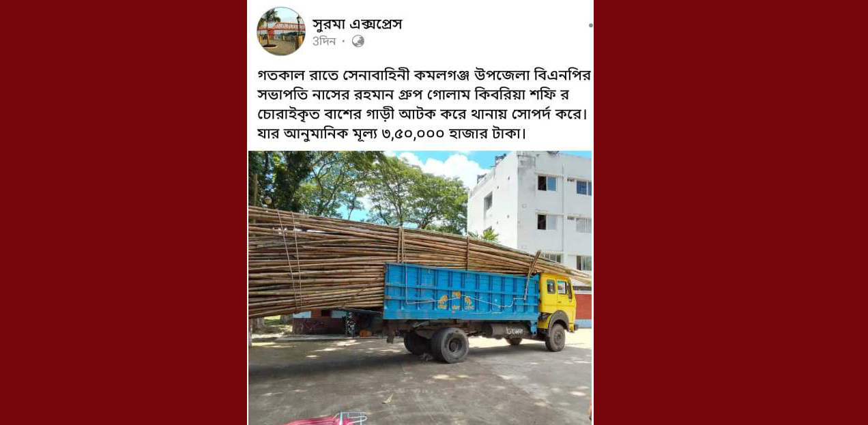Click the blue truck cargo bed in the photo
The width and height of the screenshot is (868, 425).
461,292
